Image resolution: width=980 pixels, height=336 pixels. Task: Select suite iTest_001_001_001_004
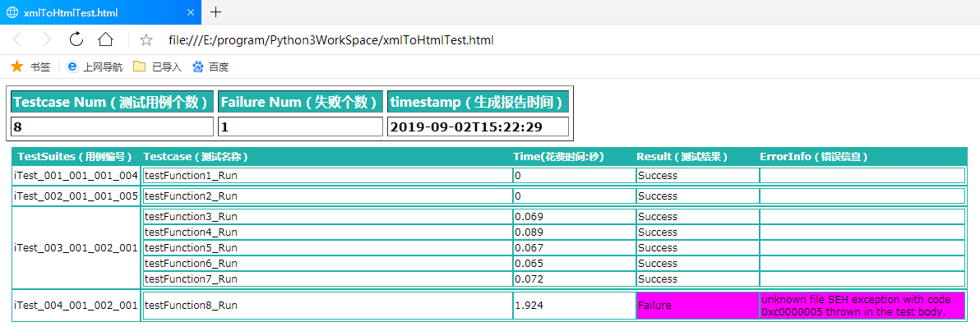pos(76,176)
